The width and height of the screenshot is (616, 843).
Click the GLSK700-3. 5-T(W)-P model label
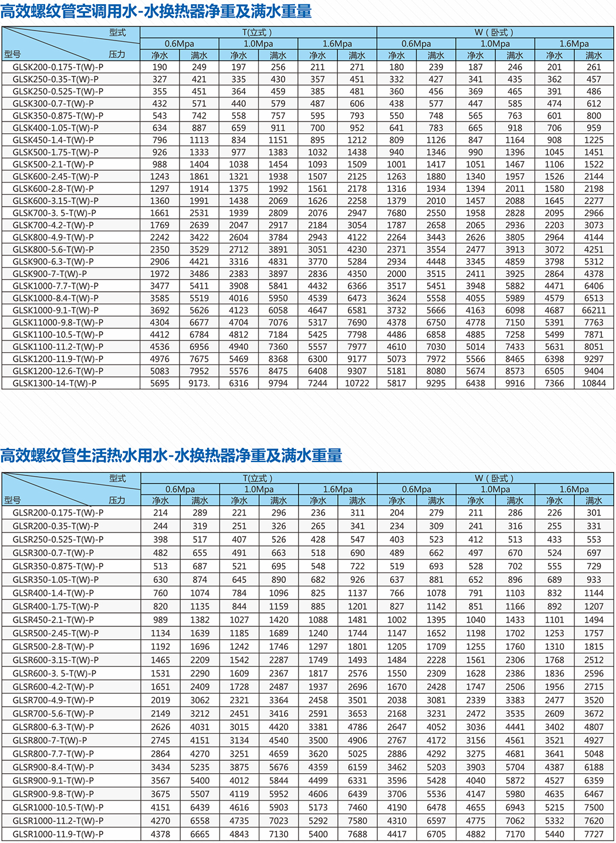(x=54, y=213)
